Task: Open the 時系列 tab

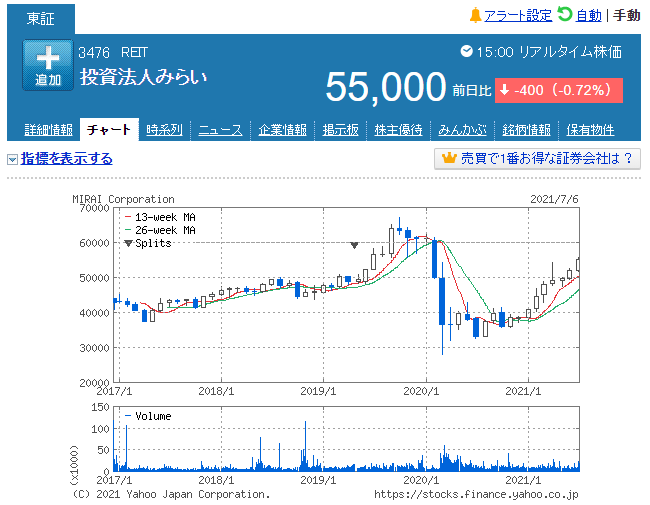Action: pos(165,130)
